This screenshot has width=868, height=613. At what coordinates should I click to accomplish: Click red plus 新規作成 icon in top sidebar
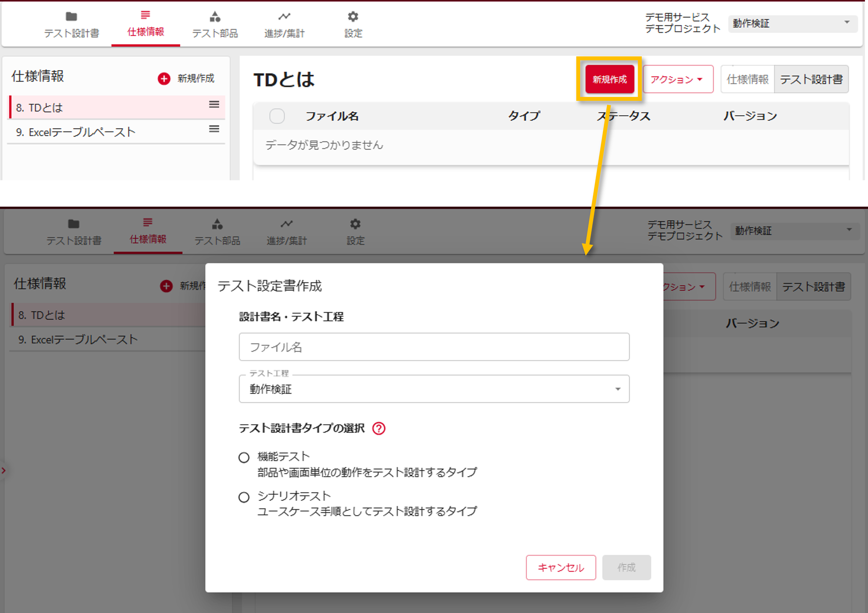164,78
